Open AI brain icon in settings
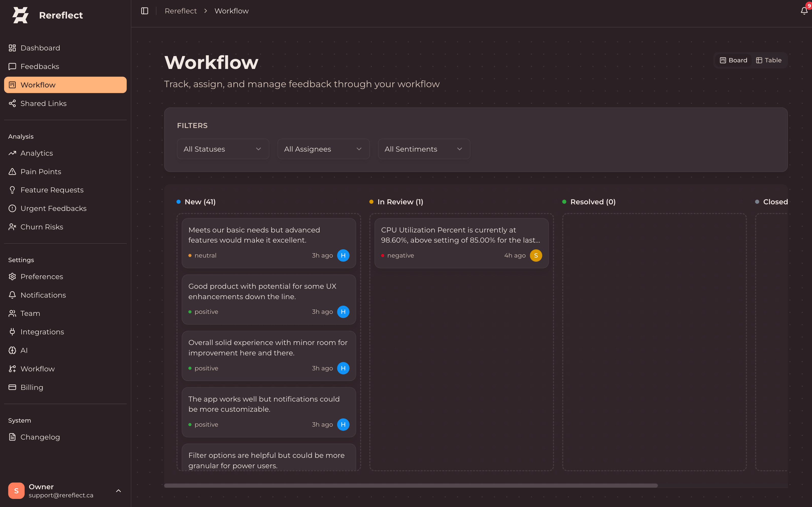This screenshot has width=812, height=507. click(12, 350)
